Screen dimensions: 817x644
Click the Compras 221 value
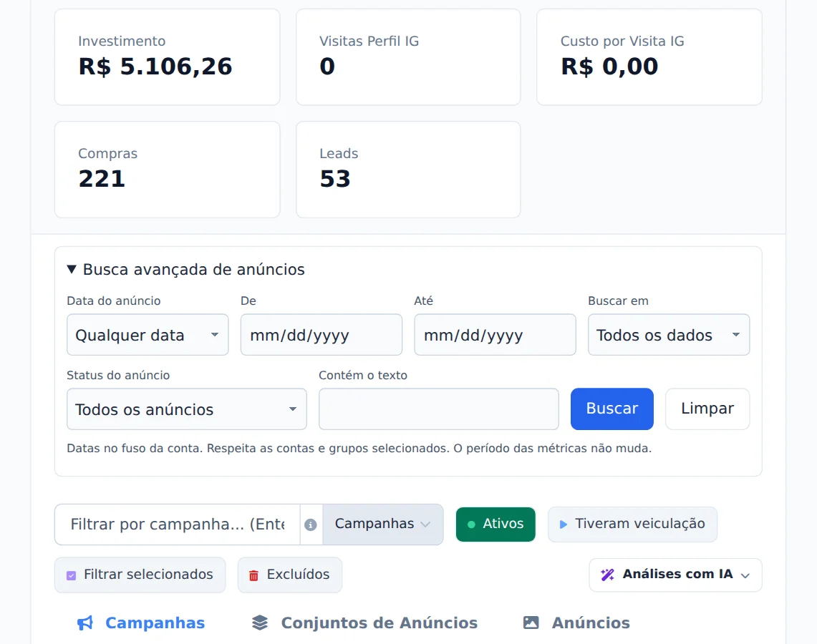pos(102,179)
